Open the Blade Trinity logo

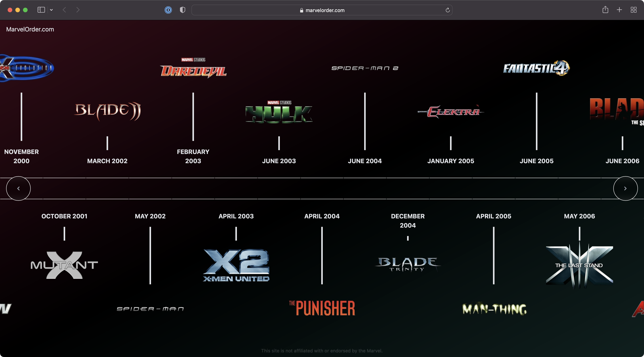coord(408,265)
